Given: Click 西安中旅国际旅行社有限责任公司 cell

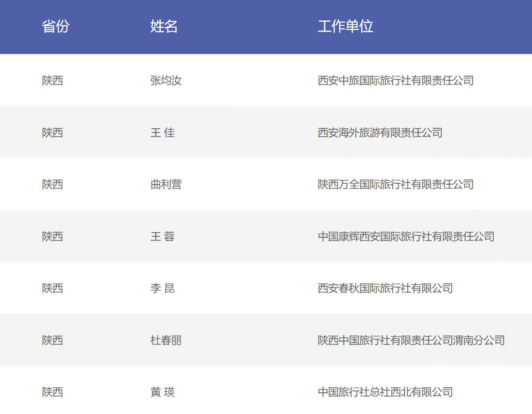Looking at the screenshot, I should [x=395, y=80].
